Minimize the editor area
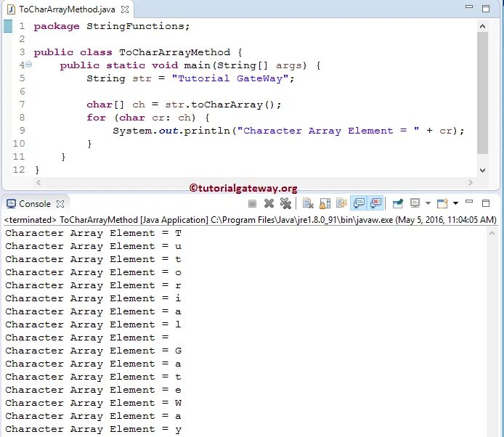Screen dimensions: 504x437 469,7
